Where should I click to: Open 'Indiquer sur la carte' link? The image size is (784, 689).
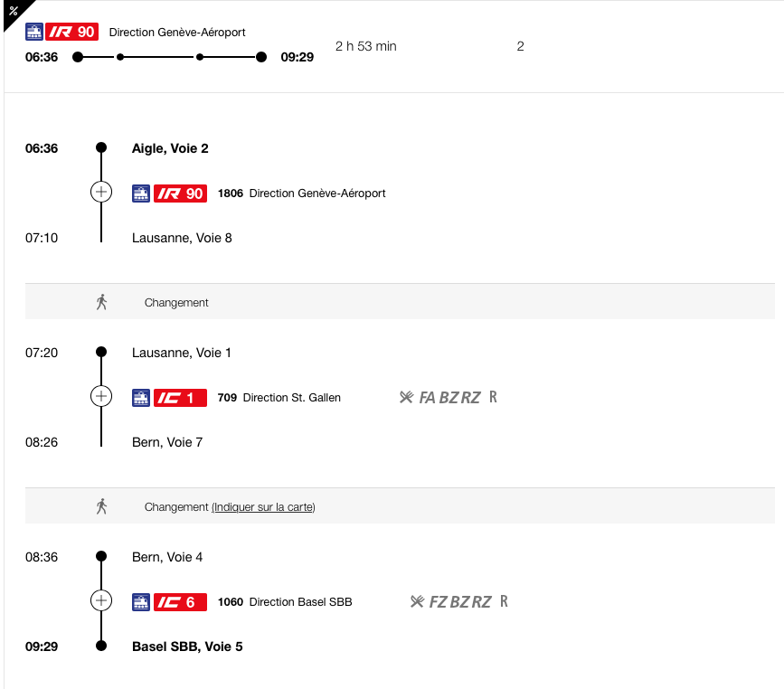pyautogui.click(x=263, y=507)
